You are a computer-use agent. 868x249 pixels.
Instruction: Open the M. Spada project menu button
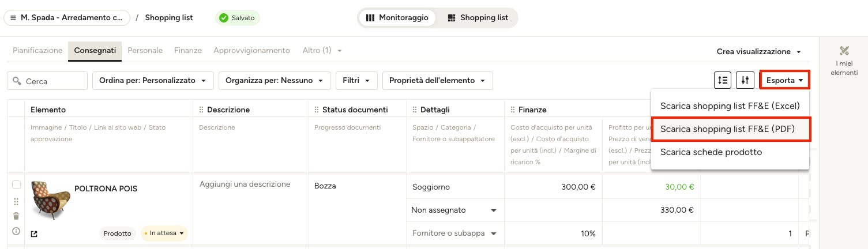click(67, 18)
